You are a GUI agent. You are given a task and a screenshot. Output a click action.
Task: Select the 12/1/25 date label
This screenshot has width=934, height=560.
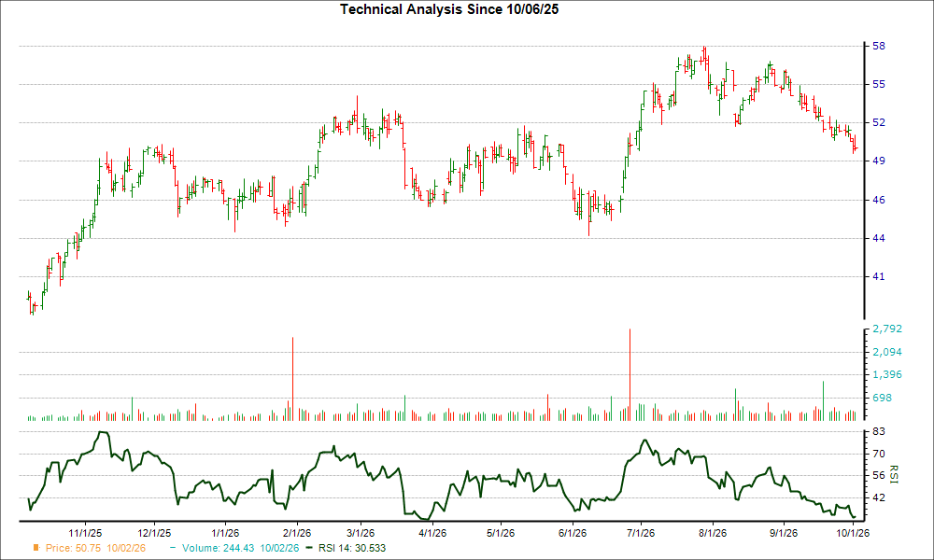(x=154, y=533)
